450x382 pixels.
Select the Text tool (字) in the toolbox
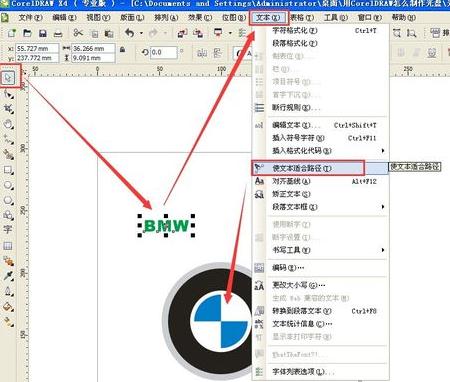tap(8, 229)
